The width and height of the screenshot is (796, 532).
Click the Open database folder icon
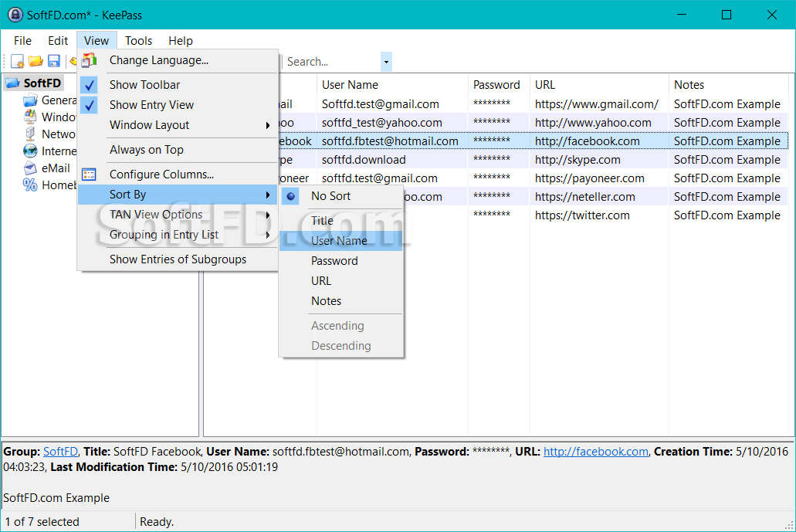coord(35,61)
